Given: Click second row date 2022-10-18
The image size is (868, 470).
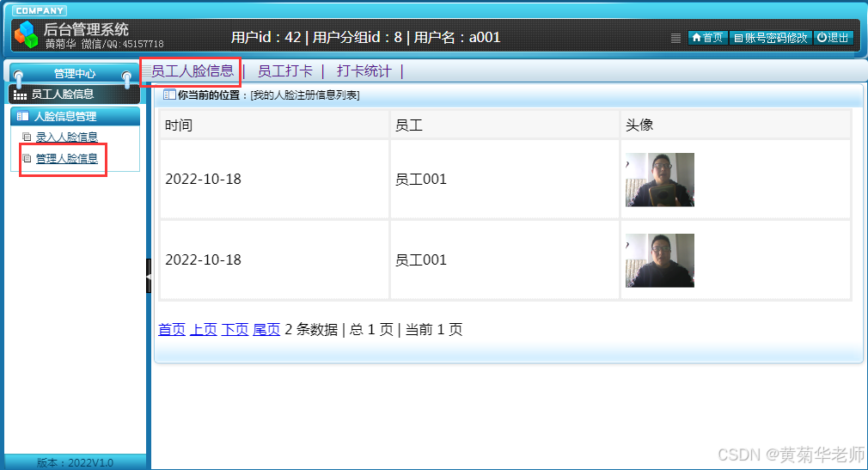Looking at the screenshot, I should click(x=203, y=259).
